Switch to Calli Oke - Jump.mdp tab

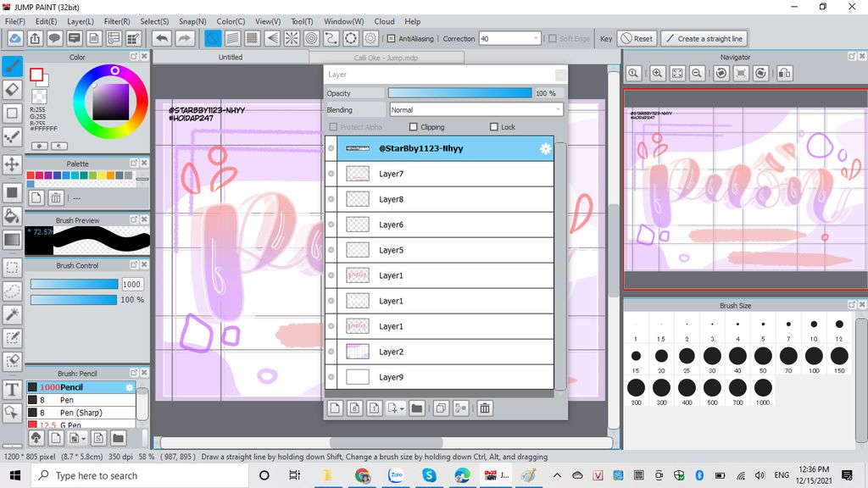pos(386,58)
